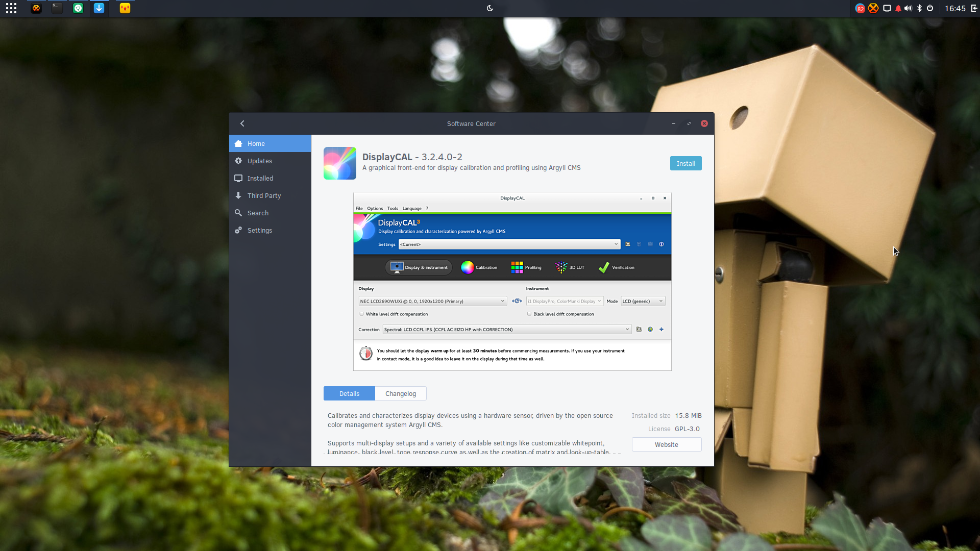This screenshot has height=551, width=980.
Task: Click the Install button for DisplayCAL
Action: pos(685,163)
